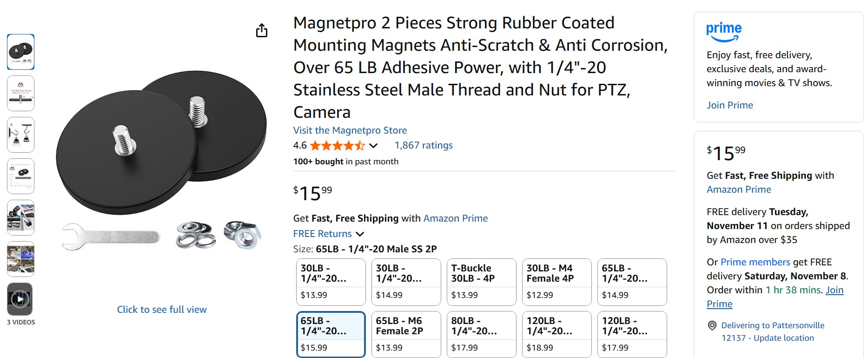
Task: Choose the $17.99 80LB size option
Action: point(481,334)
